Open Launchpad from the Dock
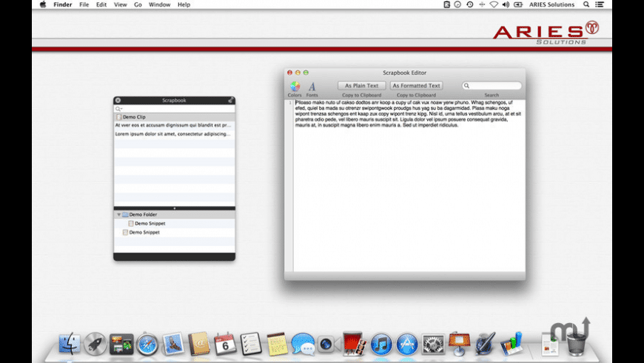Screen dimensions: 644x363 point(95,343)
